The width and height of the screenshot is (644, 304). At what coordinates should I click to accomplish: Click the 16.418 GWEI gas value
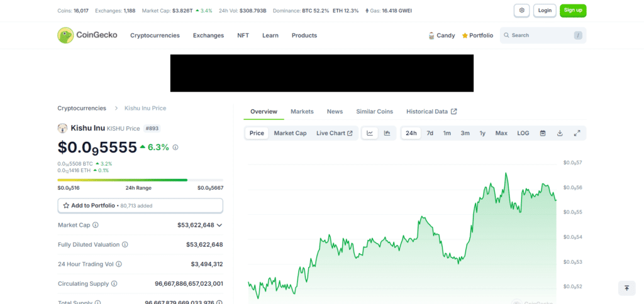point(397,11)
